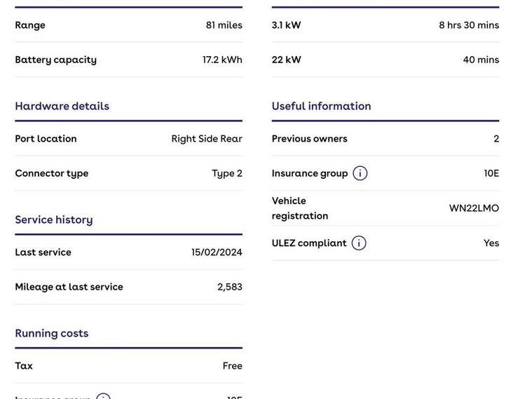Click the 17.2 kWh value
Image resolution: width=532 pixels, height=399 pixels.
[x=222, y=60]
